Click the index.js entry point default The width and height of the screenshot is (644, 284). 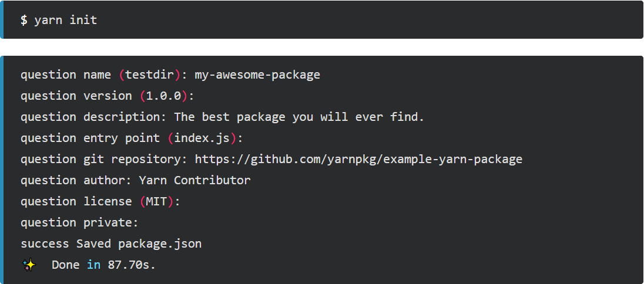click(202, 138)
